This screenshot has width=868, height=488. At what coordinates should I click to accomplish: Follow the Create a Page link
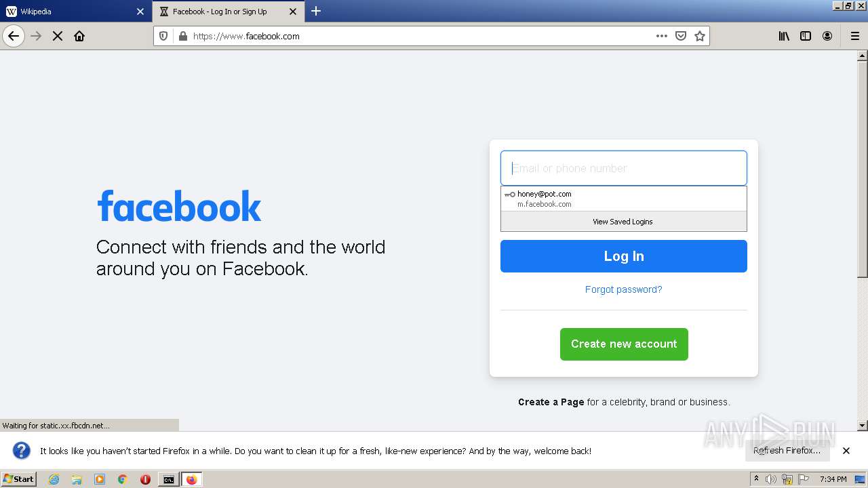click(x=551, y=402)
